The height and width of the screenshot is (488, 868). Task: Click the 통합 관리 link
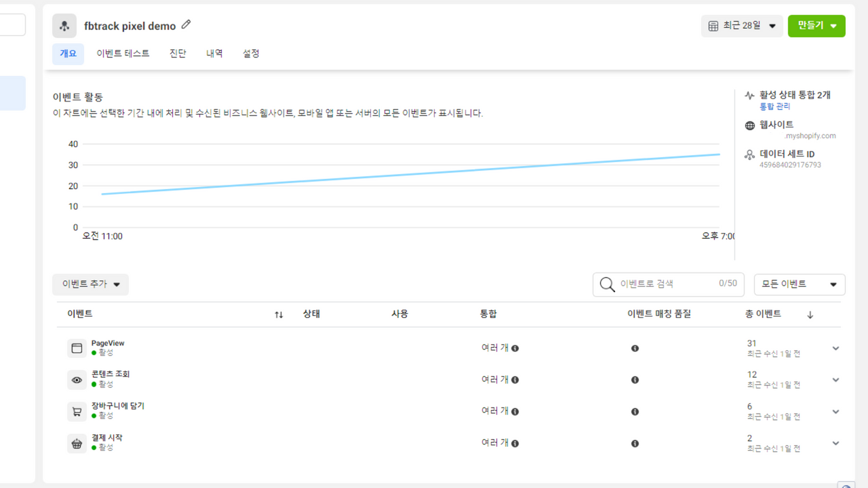pyautogui.click(x=775, y=106)
